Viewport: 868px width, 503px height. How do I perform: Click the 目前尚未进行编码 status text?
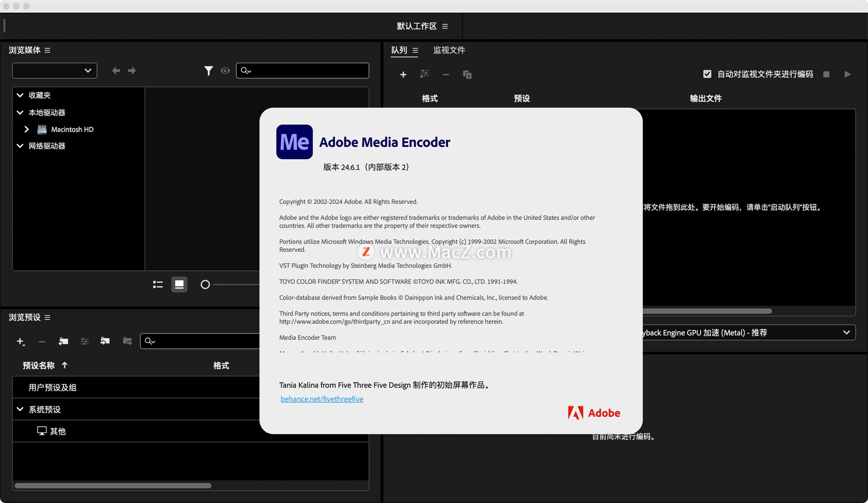(623, 437)
